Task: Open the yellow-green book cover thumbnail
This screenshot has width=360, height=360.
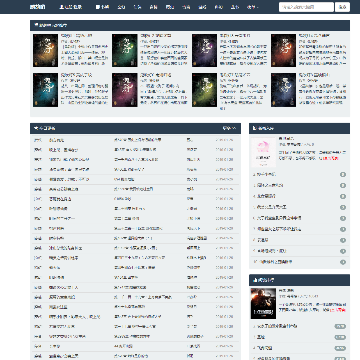Action: [x=204, y=90]
